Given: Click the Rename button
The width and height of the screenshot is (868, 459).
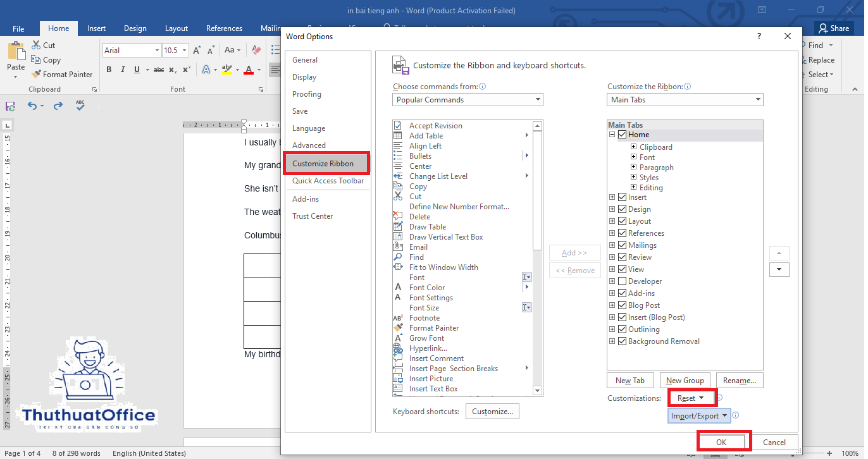Looking at the screenshot, I should 740,380.
